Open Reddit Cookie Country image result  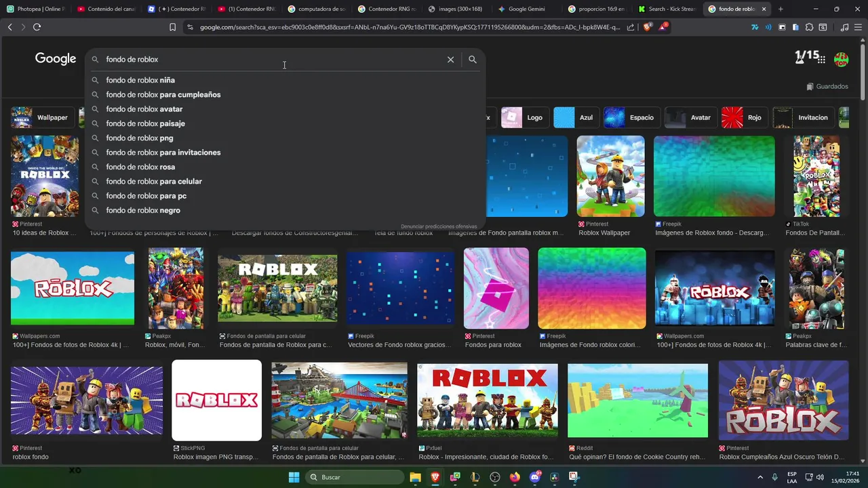(x=637, y=401)
